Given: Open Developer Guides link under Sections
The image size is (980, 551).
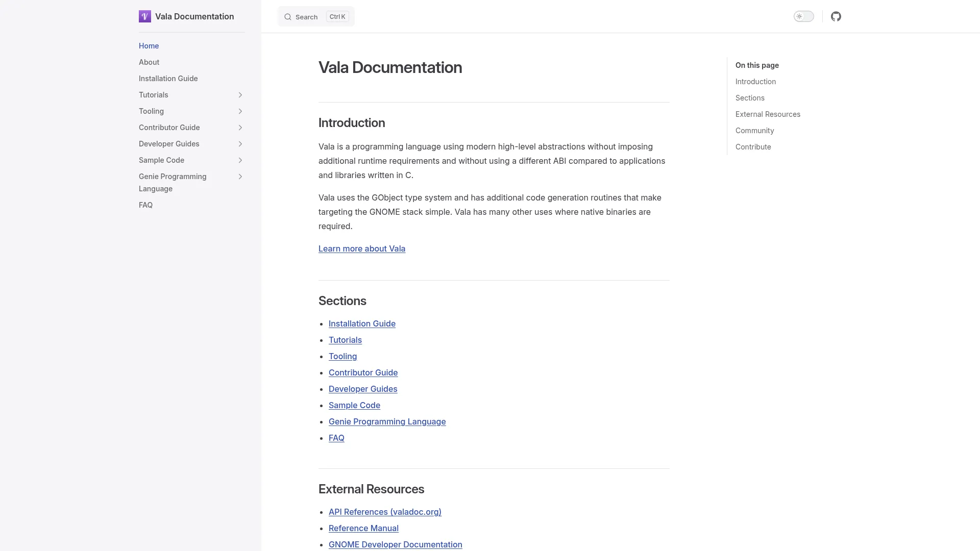Looking at the screenshot, I should pos(363,389).
